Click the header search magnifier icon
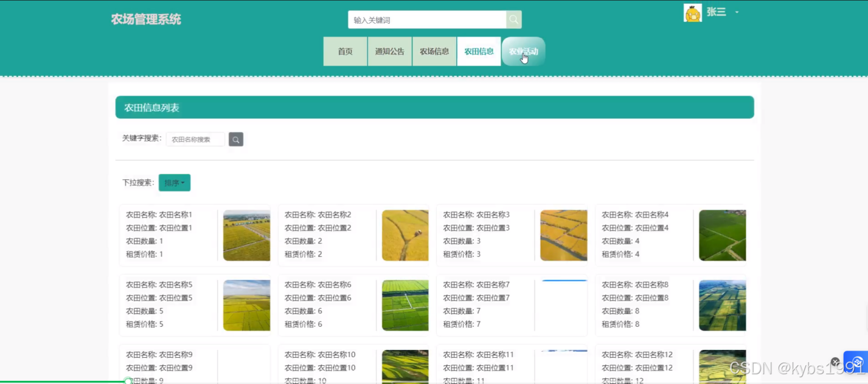 (514, 19)
